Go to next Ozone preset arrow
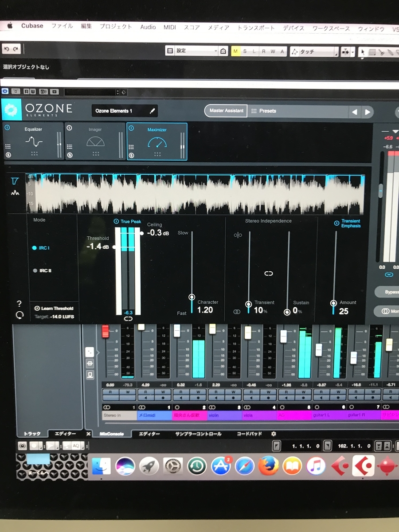 (x=368, y=112)
